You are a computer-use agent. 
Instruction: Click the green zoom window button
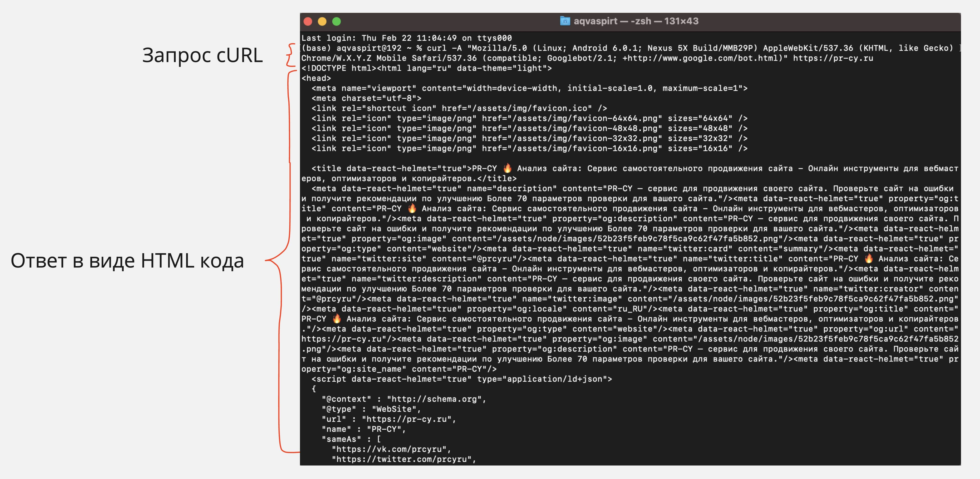tap(337, 22)
